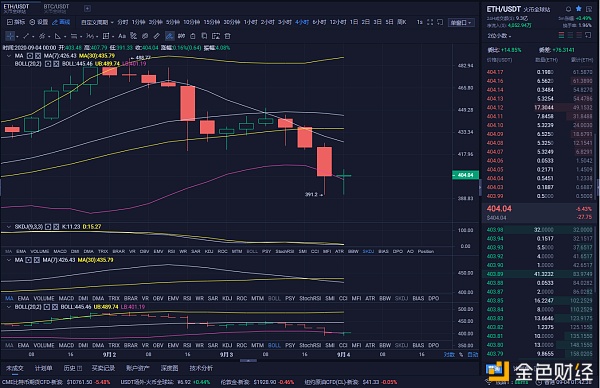Screen dimensions: 600x388
Task: Click the ruler pencil tool icon
Action: pyautogui.click(x=157, y=36)
